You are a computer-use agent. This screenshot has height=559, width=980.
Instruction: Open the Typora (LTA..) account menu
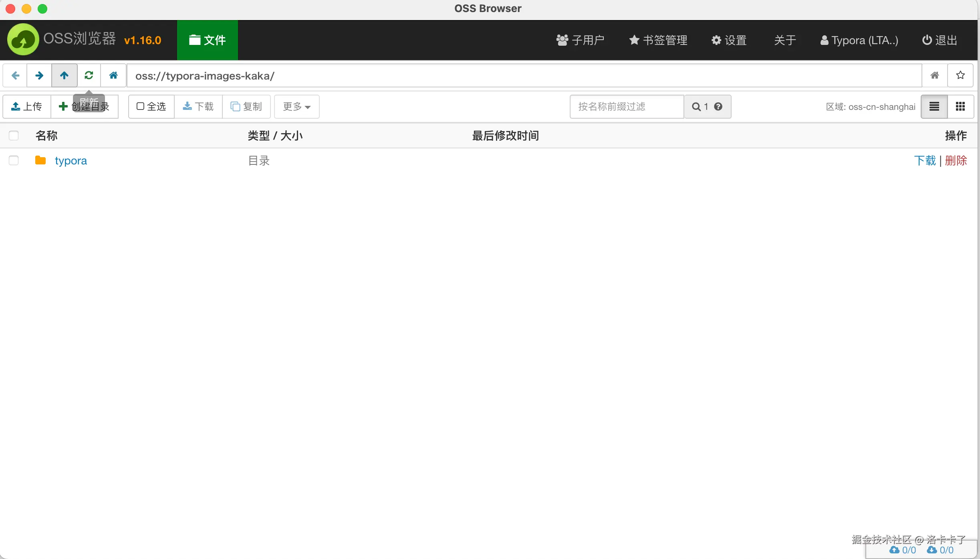point(859,40)
